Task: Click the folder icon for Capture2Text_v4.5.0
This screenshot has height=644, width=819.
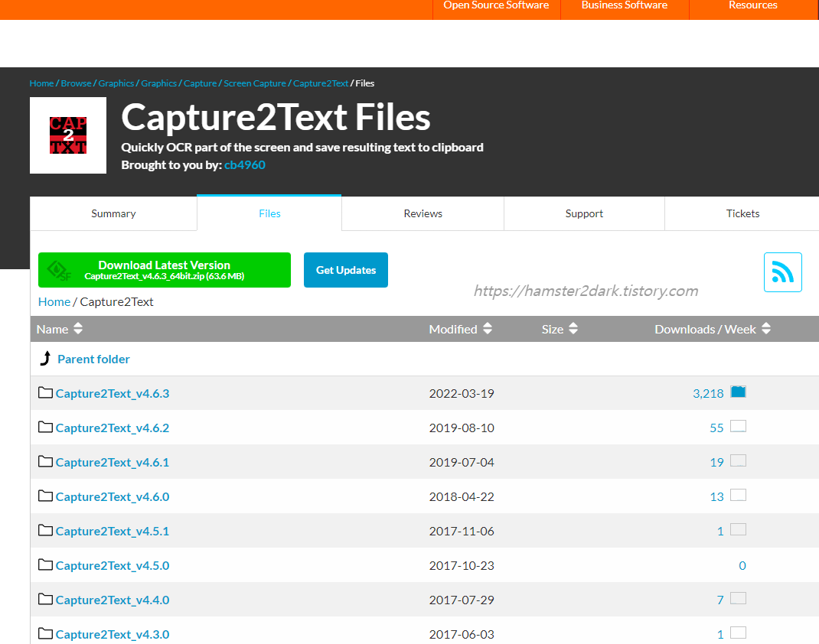Action: [x=45, y=564]
